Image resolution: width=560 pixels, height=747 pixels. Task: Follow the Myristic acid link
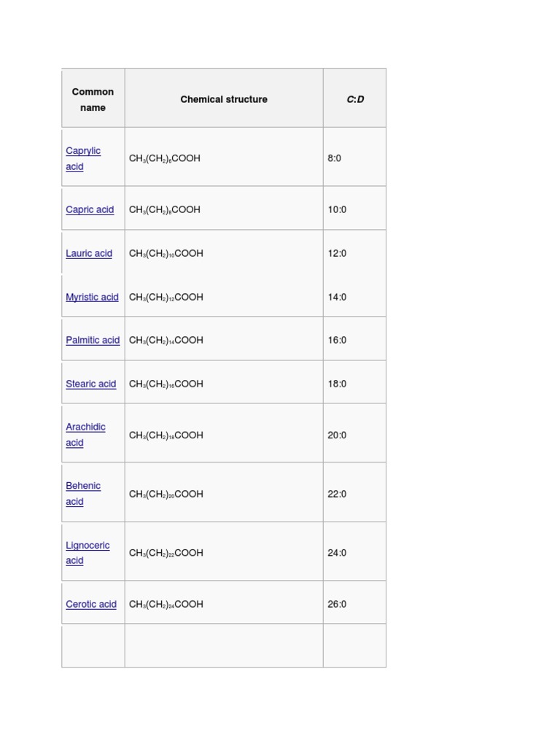coord(92,297)
